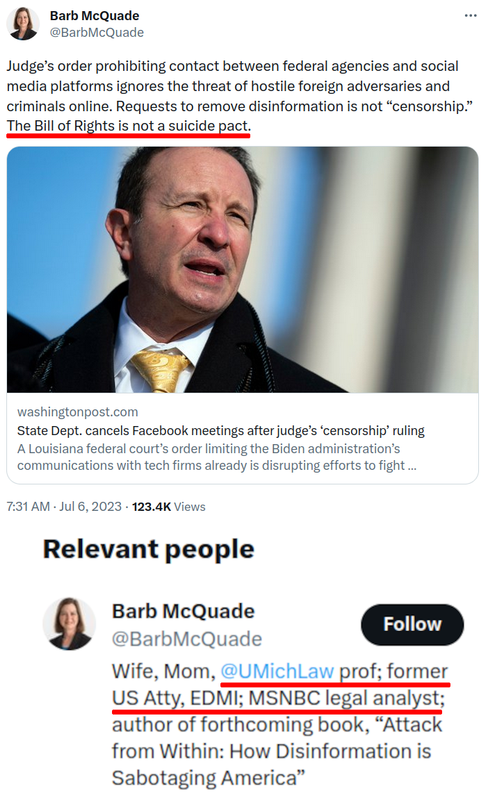Open State Dept. cancels Facebook meetings headline
The image size is (486, 800).
(x=221, y=431)
